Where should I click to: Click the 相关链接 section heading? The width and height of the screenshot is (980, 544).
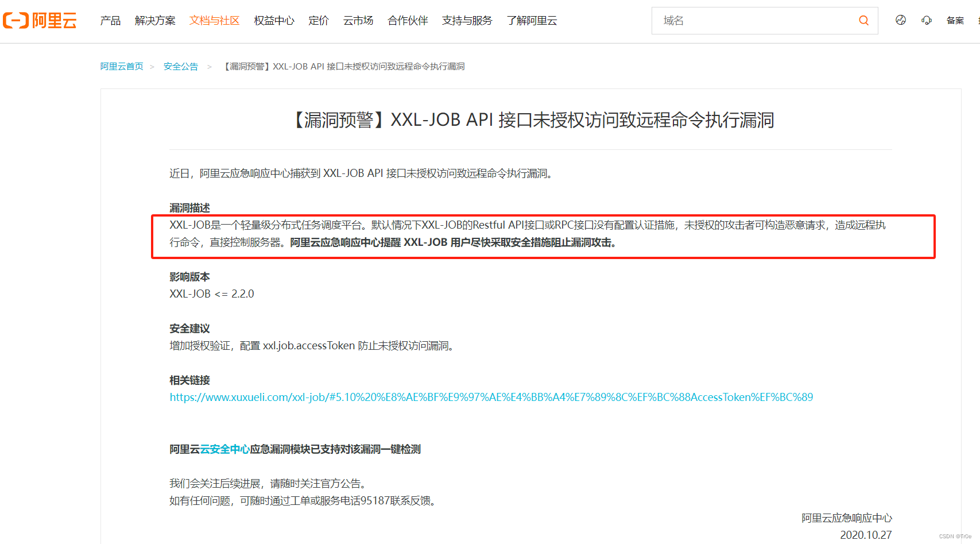pyautogui.click(x=189, y=380)
